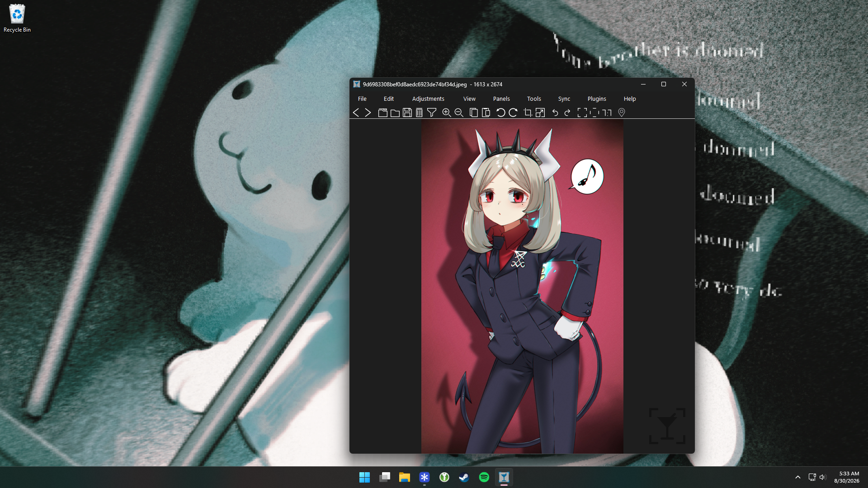Click the tabbed open-file folder icon
This screenshot has width=868, height=488.
[383, 113]
